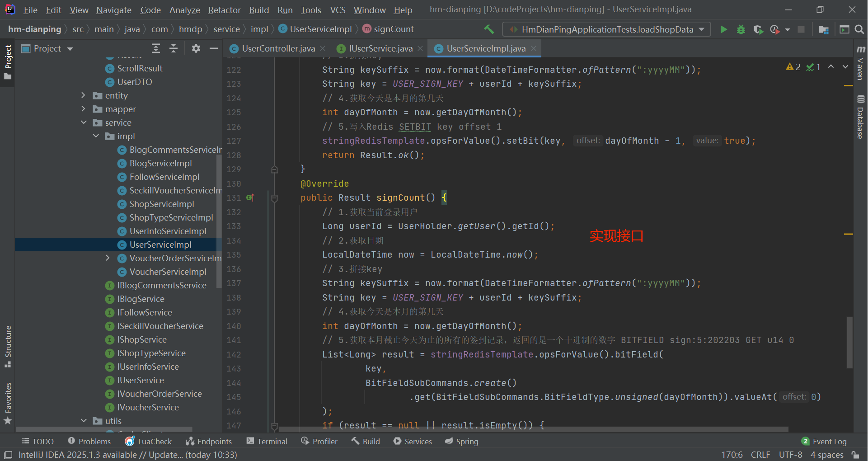Click the Project tree vertical scrollbar
This screenshot has width=868, height=461.
pyautogui.click(x=219, y=221)
